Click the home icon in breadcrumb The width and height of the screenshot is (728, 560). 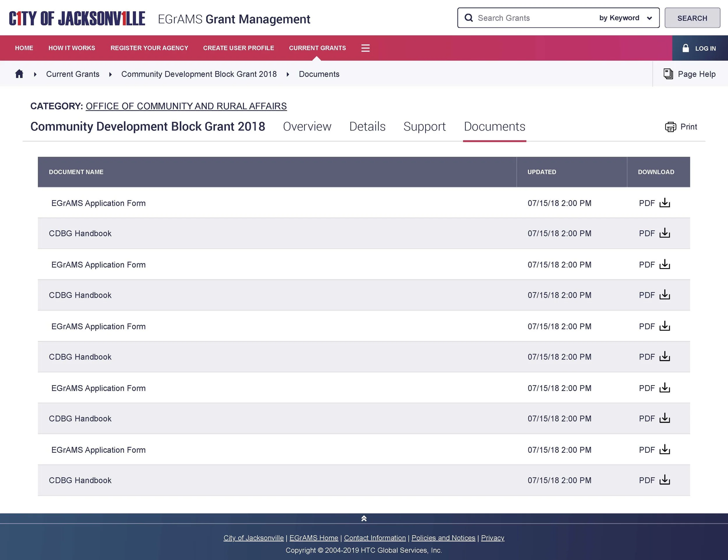coord(19,74)
